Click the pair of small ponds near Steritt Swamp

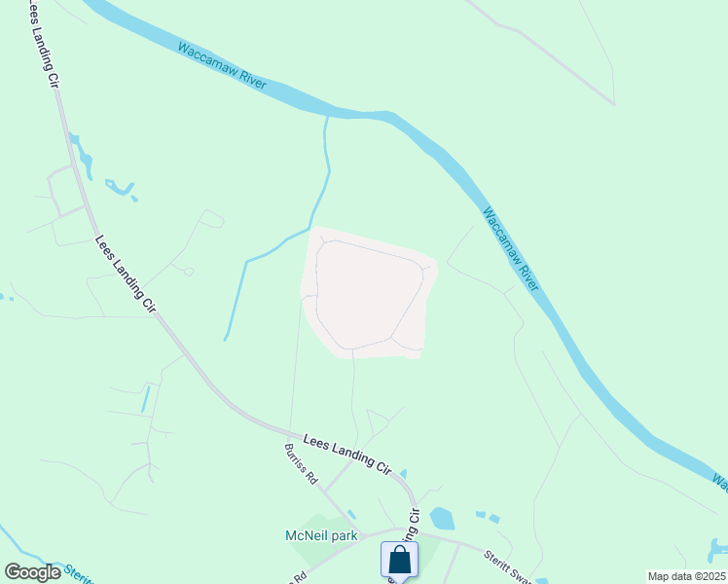(488, 517)
